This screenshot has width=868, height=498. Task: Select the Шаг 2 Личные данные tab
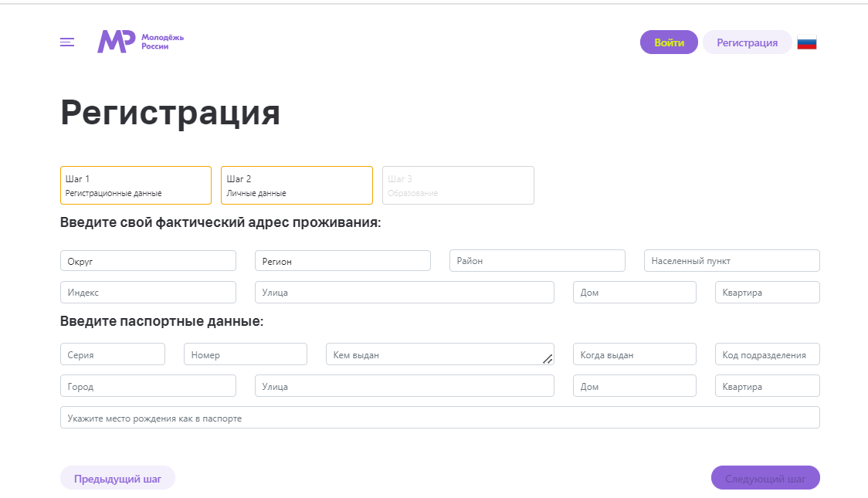(x=297, y=185)
